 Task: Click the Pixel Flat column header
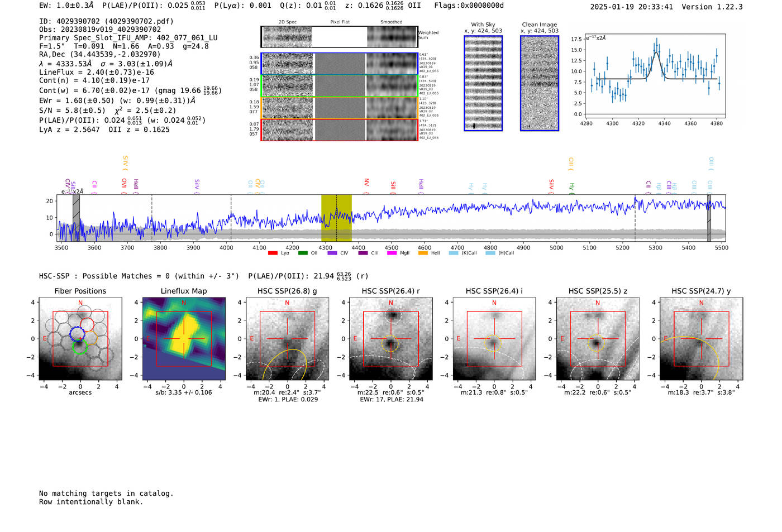pos(340,22)
